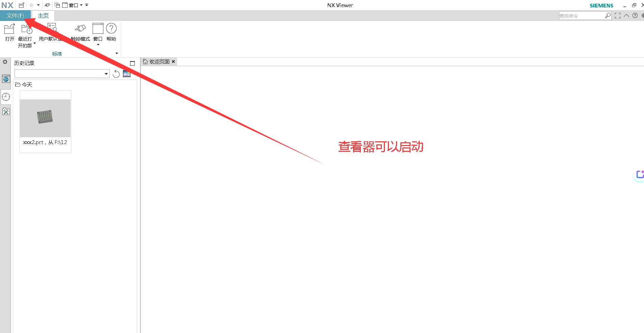Expand the 最近打开的部件 dropdown arrow
644x333 pixels.
coord(34,43)
